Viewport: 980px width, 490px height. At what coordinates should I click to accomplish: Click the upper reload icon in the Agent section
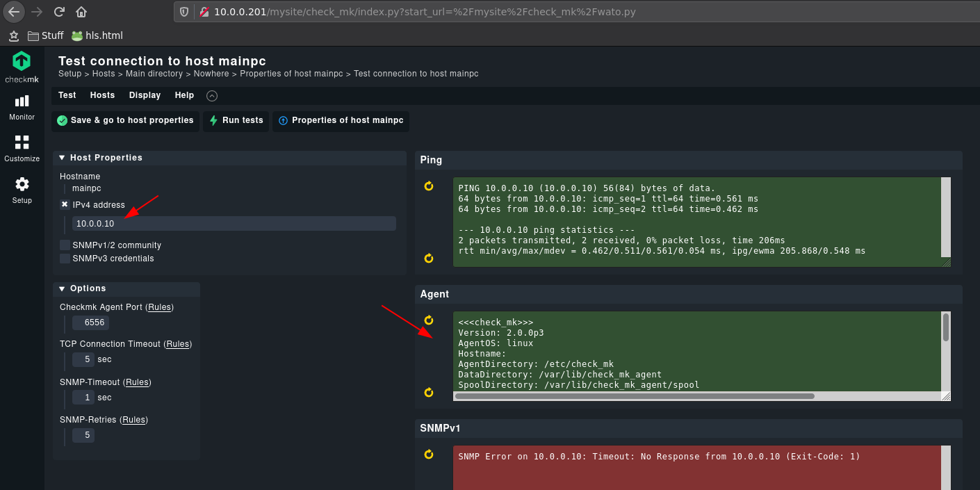point(429,320)
